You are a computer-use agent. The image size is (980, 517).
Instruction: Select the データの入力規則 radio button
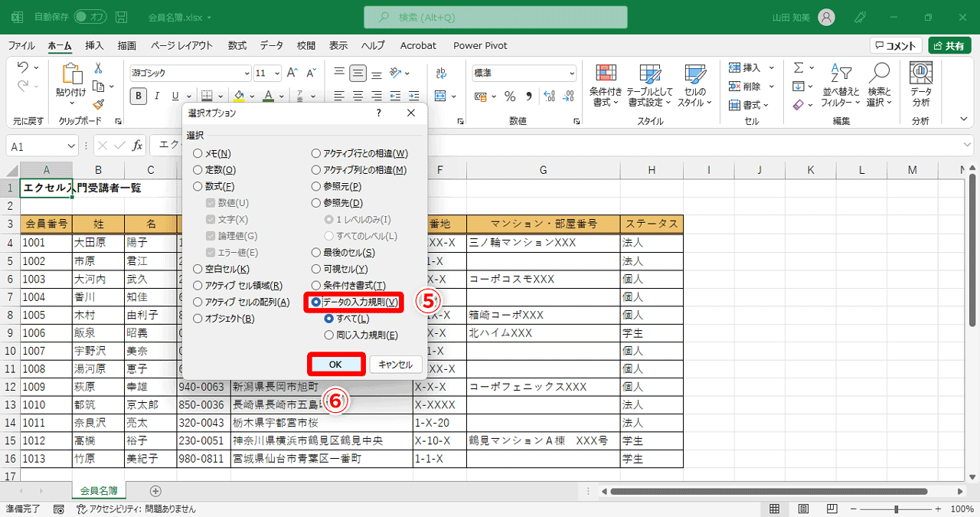(316, 303)
